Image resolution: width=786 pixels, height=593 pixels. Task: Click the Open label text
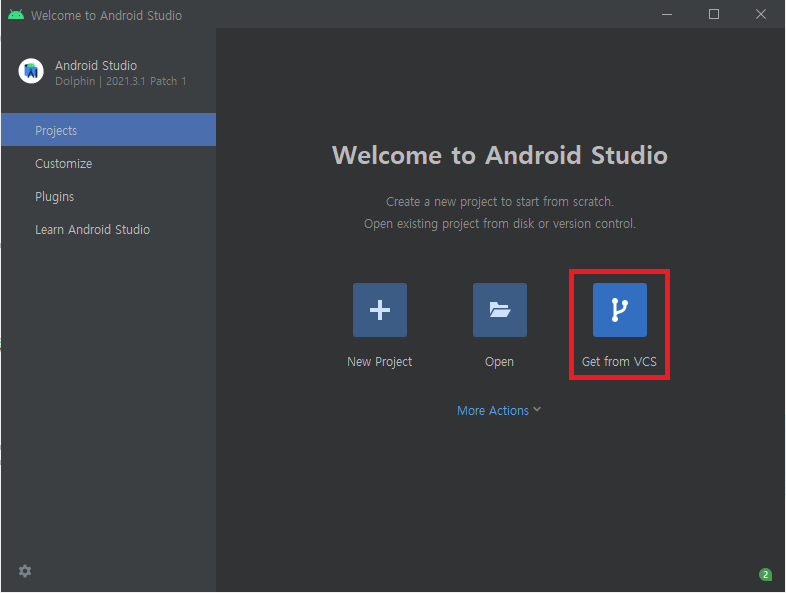[499, 362]
